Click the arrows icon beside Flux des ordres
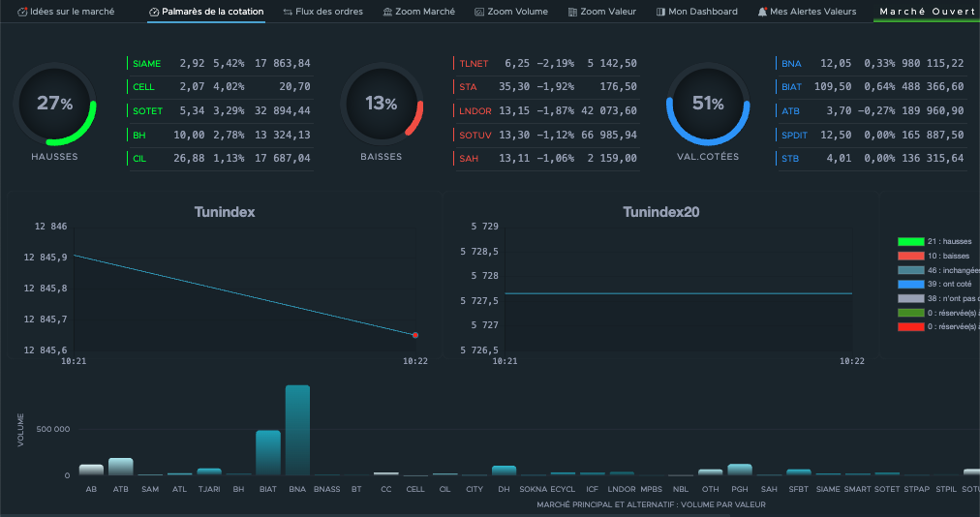Image resolution: width=980 pixels, height=517 pixels. (288, 12)
